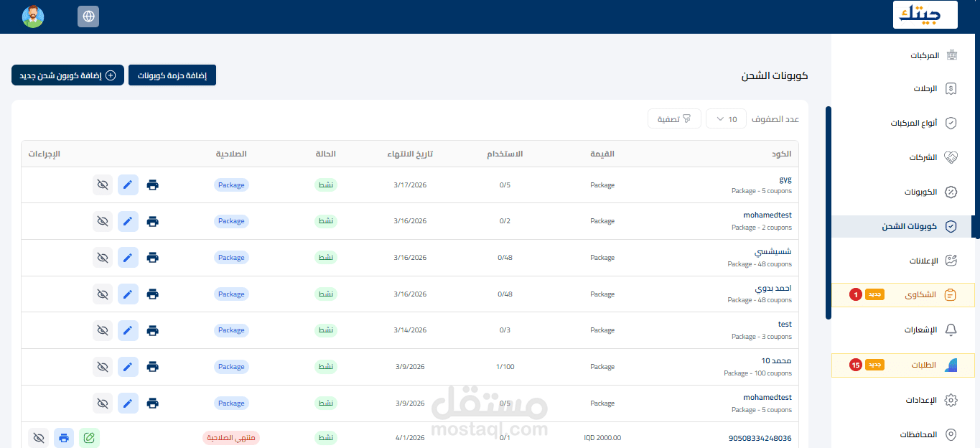980x448 pixels.
Task: Hide the محمد 10 coupon row
Action: click(103, 367)
